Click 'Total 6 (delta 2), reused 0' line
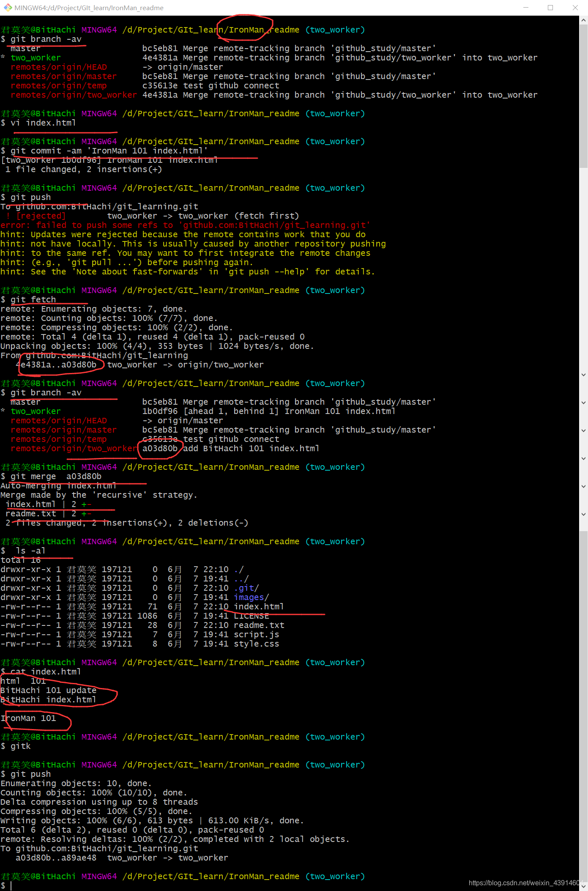 pyautogui.click(x=132, y=830)
